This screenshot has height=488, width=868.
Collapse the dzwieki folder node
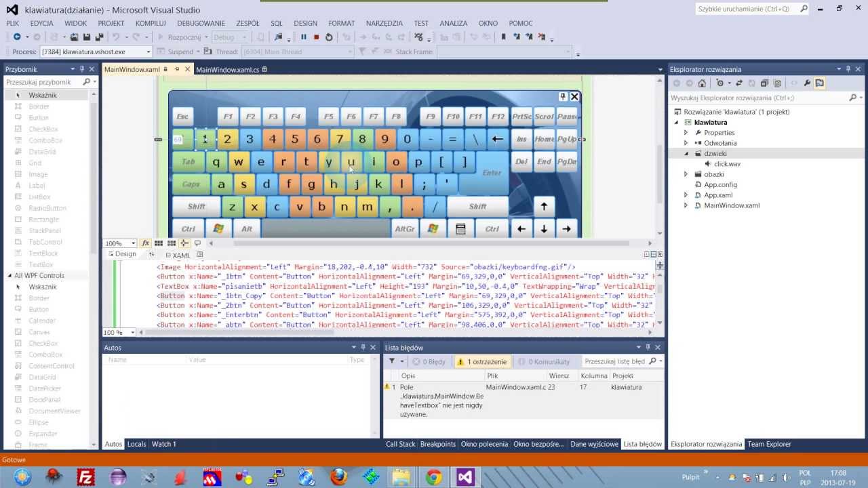coord(686,154)
